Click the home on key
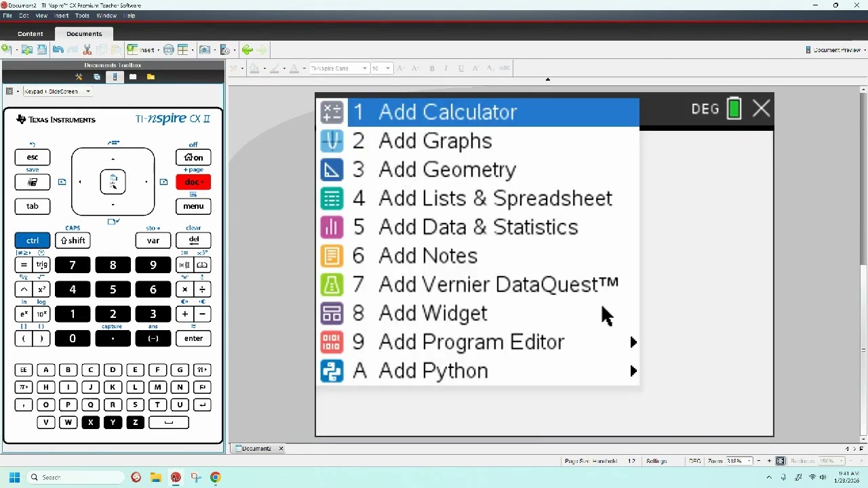This screenshot has height=488, width=868. [x=193, y=157]
